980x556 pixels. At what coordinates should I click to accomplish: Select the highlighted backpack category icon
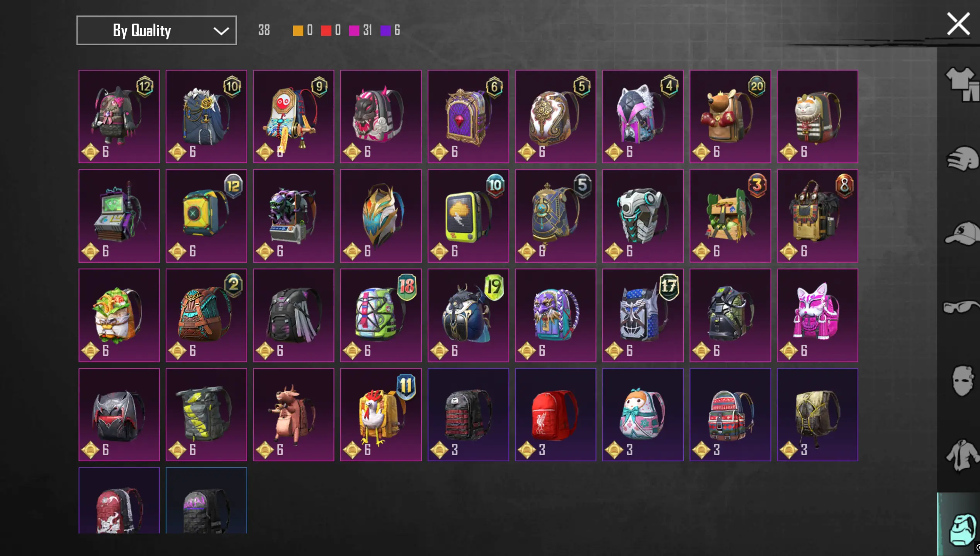[x=962, y=529]
